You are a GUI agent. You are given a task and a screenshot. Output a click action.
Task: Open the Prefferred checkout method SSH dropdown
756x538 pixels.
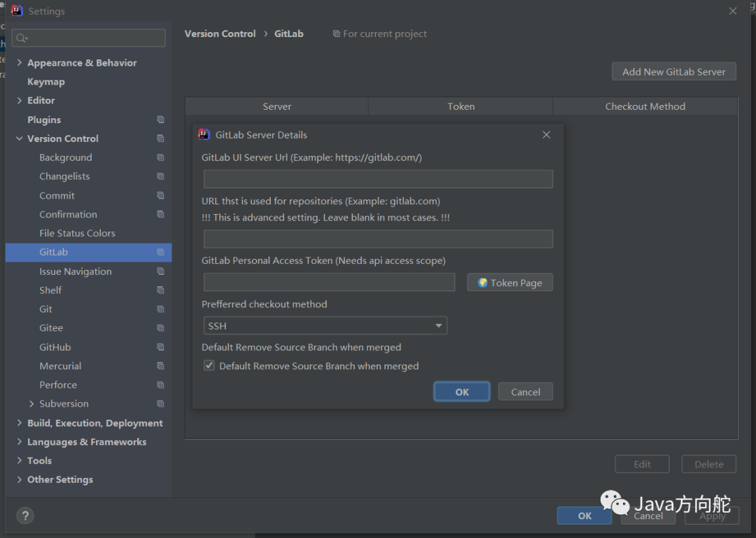pyautogui.click(x=325, y=326)
